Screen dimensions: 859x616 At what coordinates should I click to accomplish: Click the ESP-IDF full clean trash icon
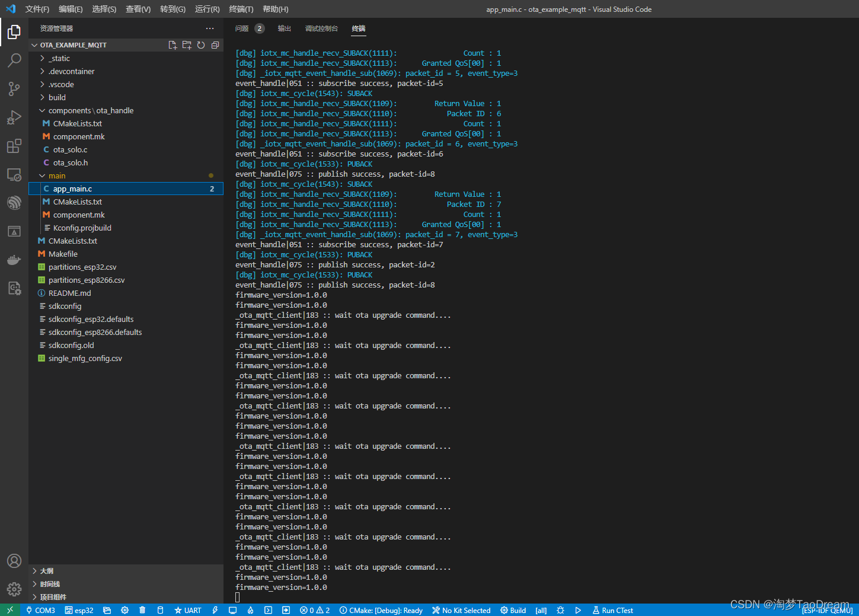pos(142,610)
